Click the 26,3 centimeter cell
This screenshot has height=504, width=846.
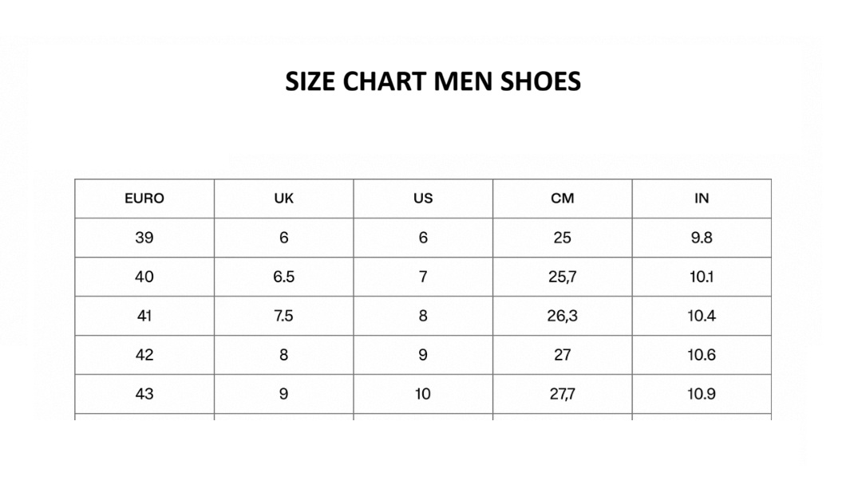tap(562, 316)
